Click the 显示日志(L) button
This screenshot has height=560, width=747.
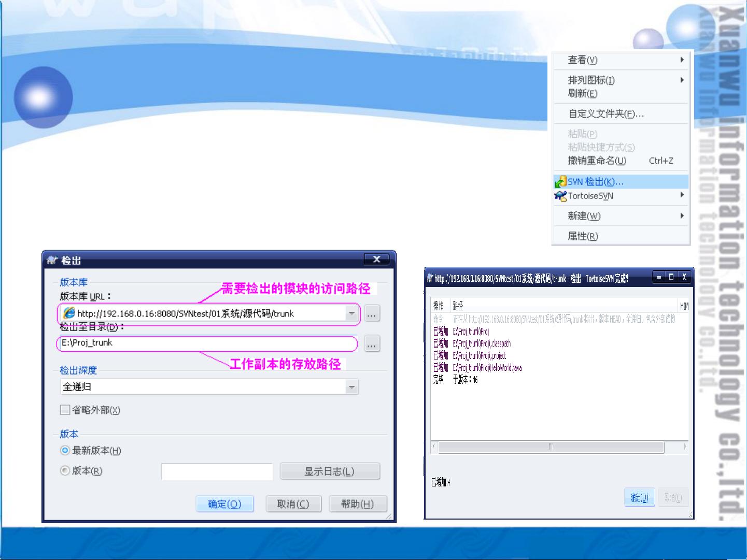pos(330,471)
